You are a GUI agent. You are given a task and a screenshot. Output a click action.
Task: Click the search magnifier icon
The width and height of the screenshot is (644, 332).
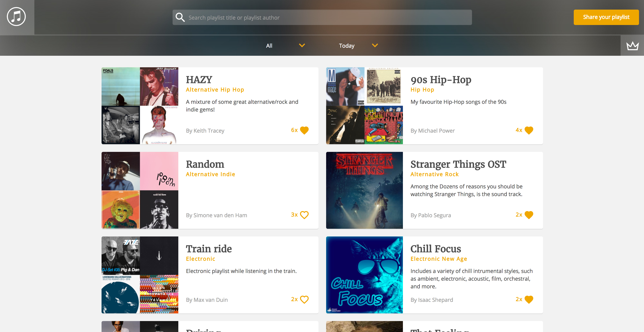(x=180, y=17)
